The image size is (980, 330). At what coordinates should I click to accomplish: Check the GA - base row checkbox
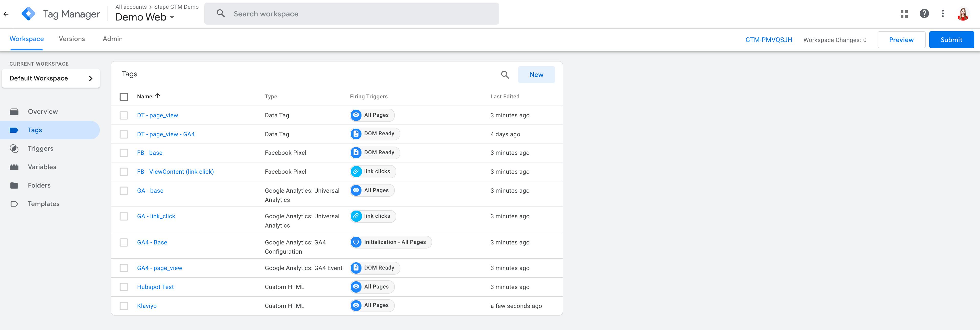click(124, 191)
